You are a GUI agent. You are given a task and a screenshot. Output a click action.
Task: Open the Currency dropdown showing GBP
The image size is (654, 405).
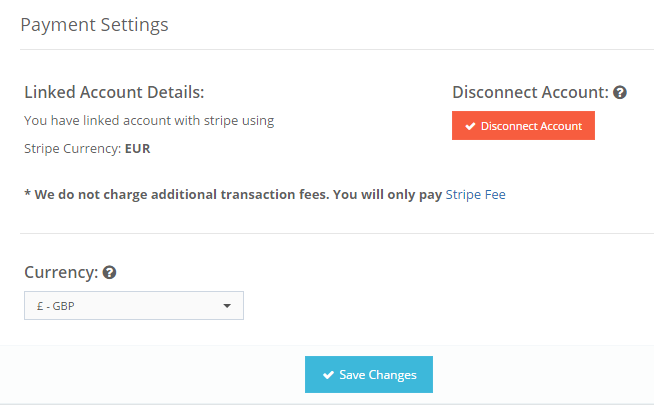coord(134,306)
